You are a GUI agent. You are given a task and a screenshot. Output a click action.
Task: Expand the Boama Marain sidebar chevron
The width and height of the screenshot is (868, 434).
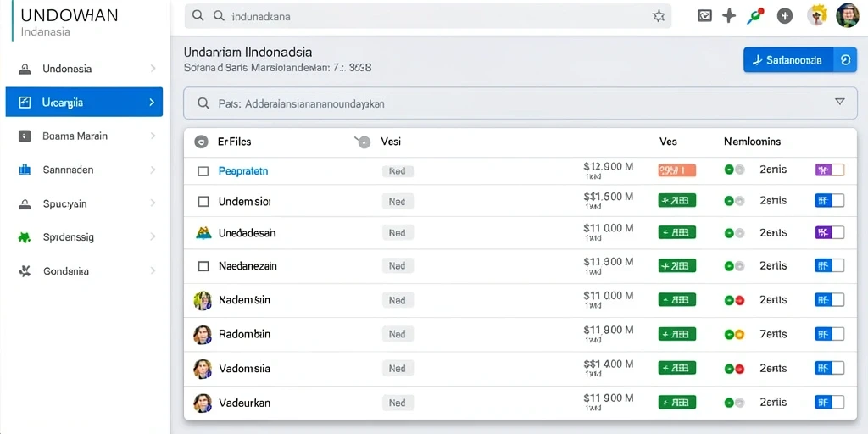[x=153, y=136]
